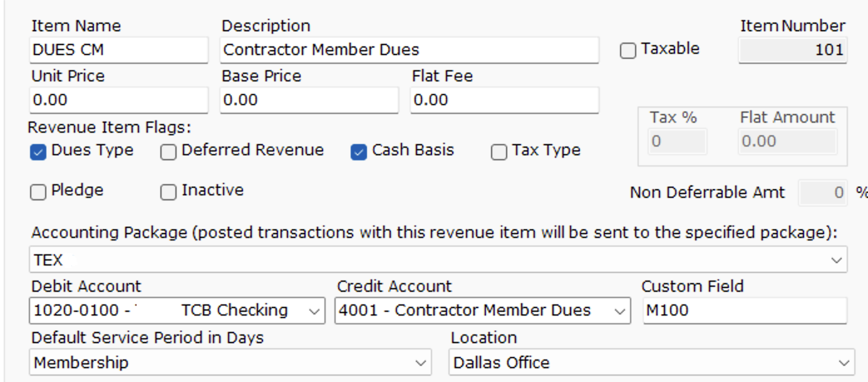Click the Custom Field label

pyautogui.click(x=693, y=286)
